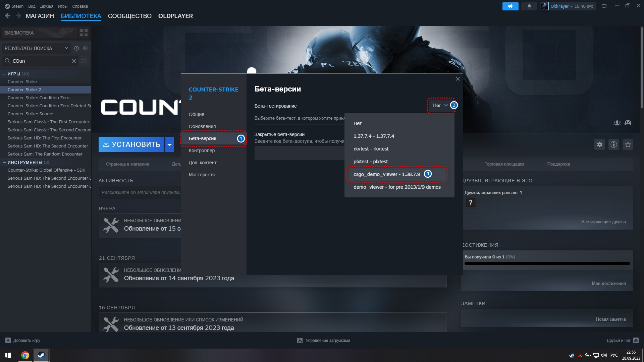Screen dimensions: 644x362
Task: Click the back navigation arrow
Action: pos(8,16)
